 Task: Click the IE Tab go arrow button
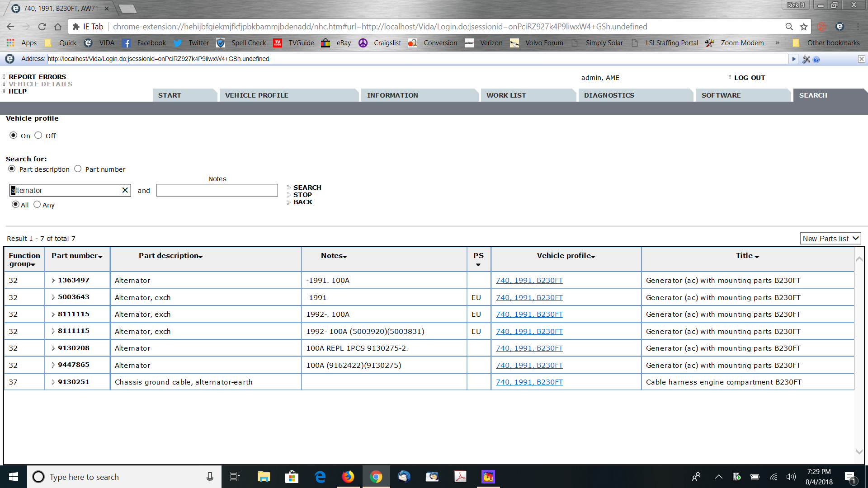click(x=793, y=59)
